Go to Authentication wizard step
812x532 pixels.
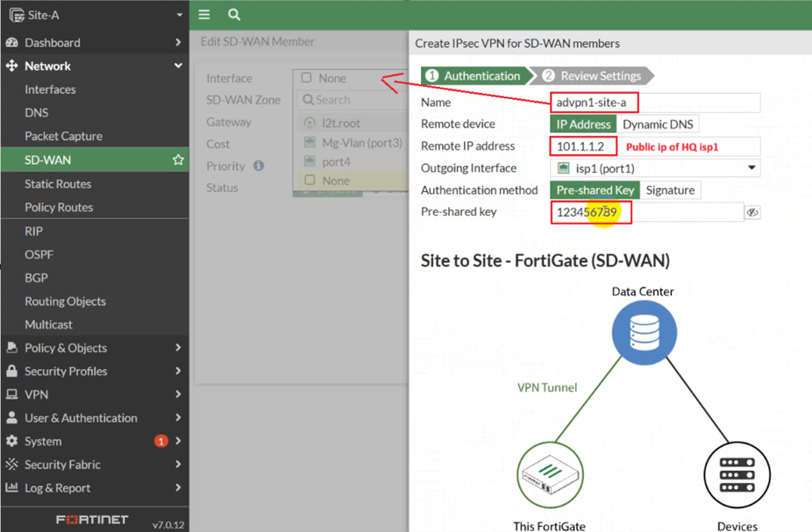click(x=477, y=76)
